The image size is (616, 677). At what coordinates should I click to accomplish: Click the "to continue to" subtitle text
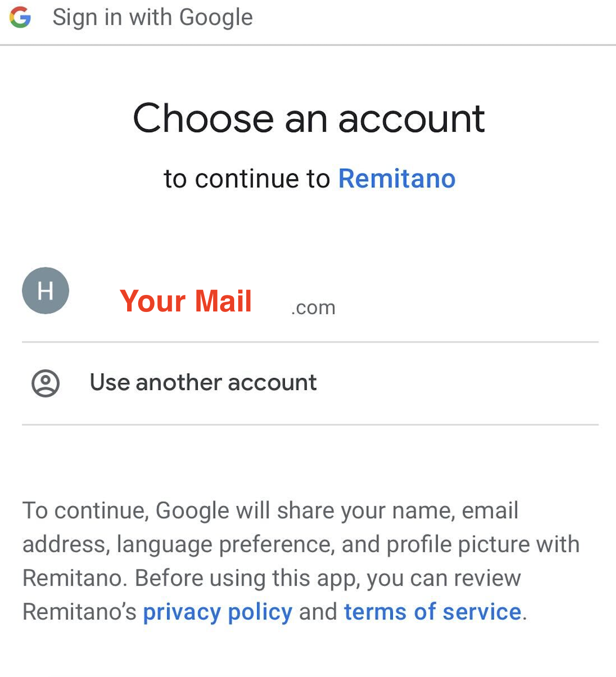[x=247, y=179]
